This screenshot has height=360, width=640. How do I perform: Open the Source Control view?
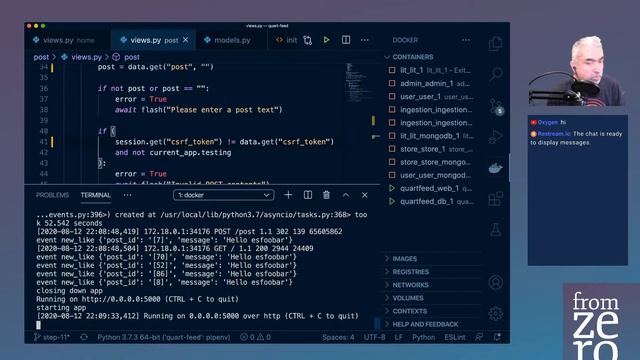(496, 107)
